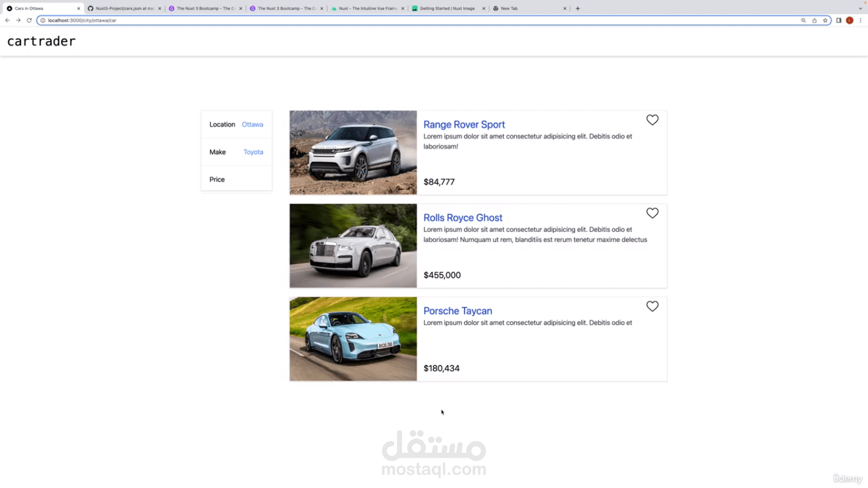
Task: Click the Ottawa location value
Action: pos(252,125)
